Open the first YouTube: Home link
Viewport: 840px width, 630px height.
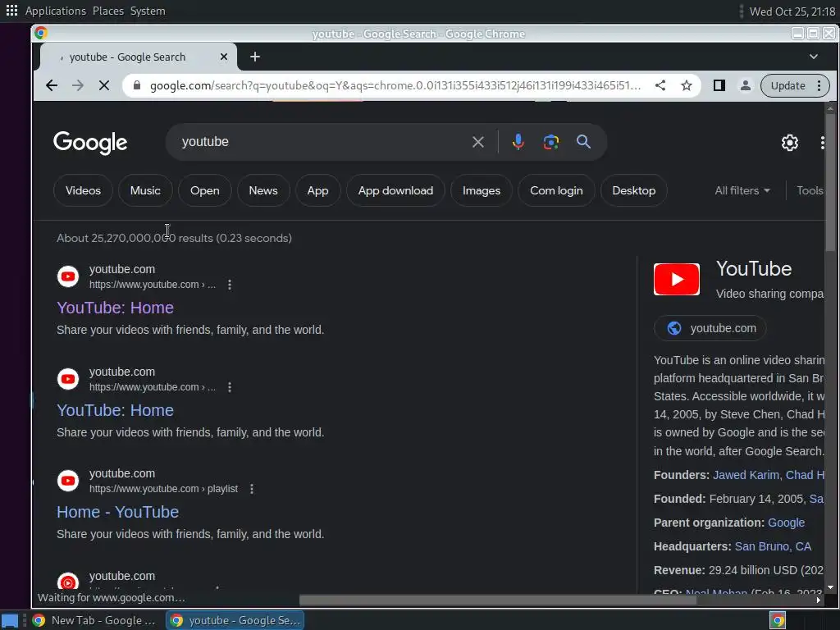(115, 308)
